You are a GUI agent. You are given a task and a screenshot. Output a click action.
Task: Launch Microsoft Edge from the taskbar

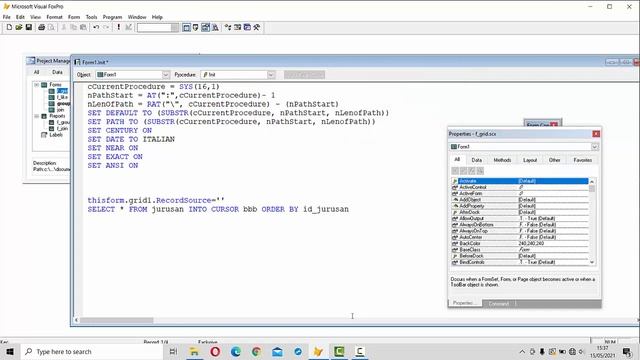(x=236, y=351)
